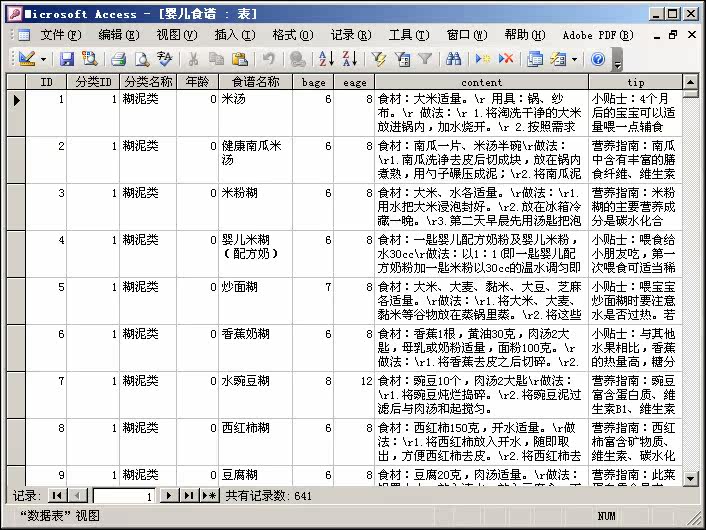
Task: Restore the inner table window
Action: pos(673,35)
